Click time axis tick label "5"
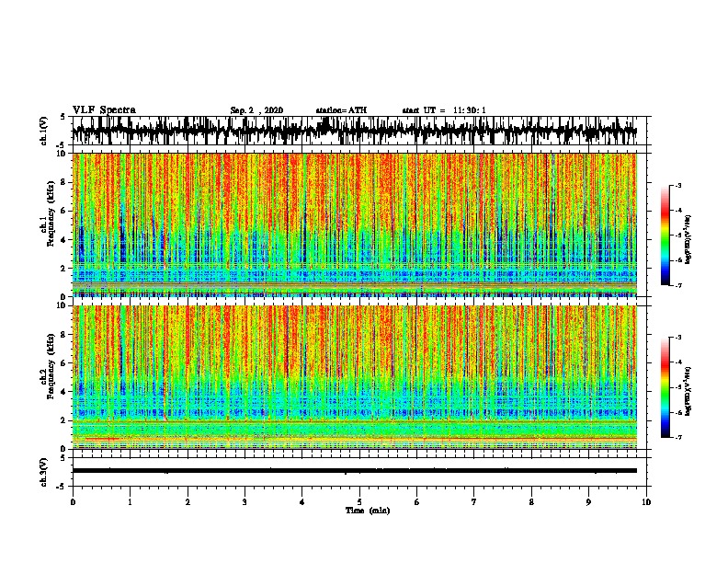The image size is (728, 563). point(359,502)
